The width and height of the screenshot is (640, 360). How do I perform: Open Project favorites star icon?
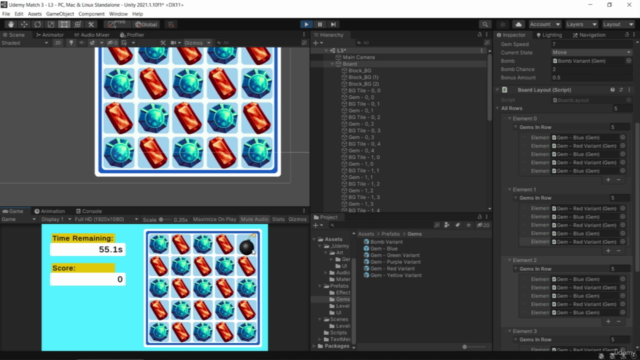468,225
